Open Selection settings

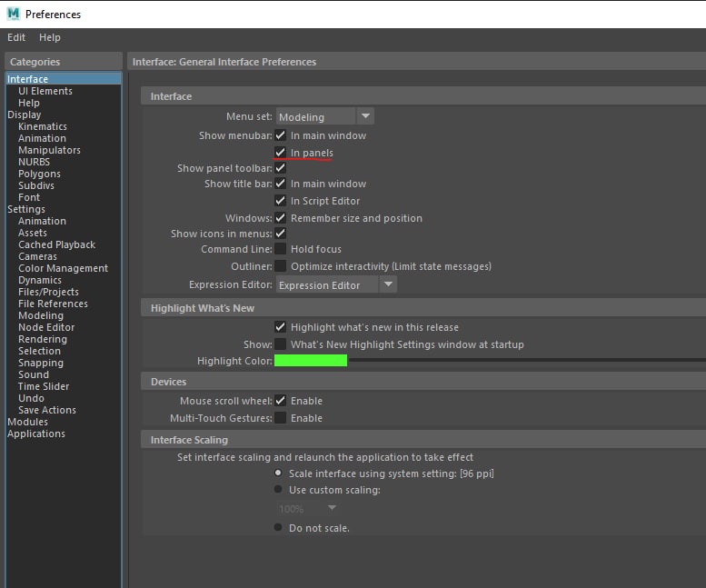click(x=39, y=351)
